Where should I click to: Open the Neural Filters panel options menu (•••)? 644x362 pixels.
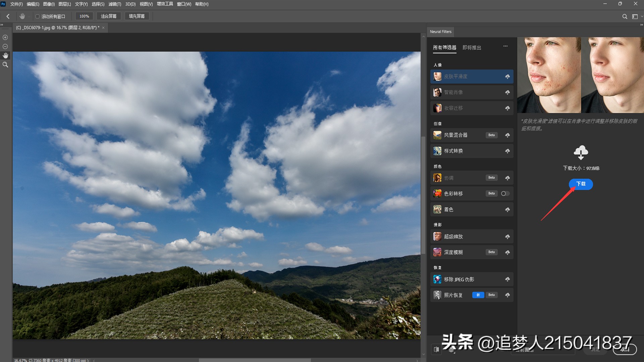point(505,46)
